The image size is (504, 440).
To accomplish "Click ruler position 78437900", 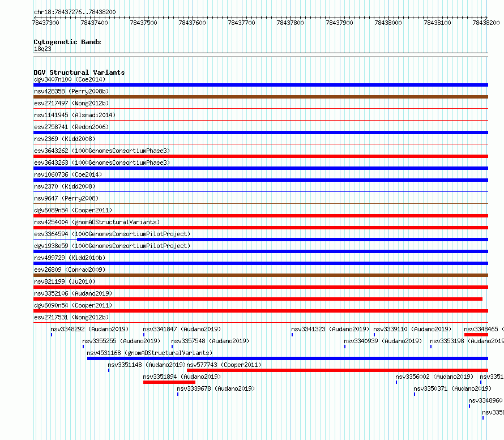I will [x=339, y=23].
